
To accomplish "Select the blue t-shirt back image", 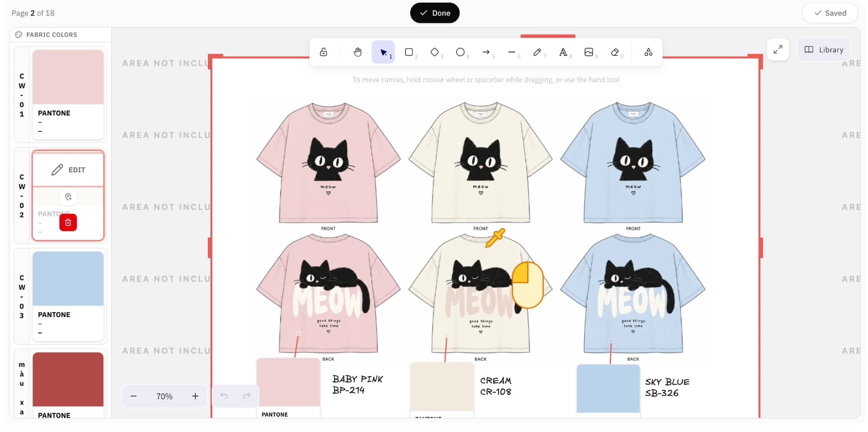I will (633, 294).
